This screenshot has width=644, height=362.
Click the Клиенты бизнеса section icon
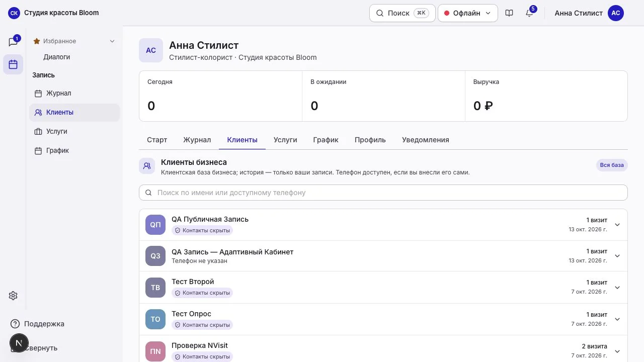point(147,166)
